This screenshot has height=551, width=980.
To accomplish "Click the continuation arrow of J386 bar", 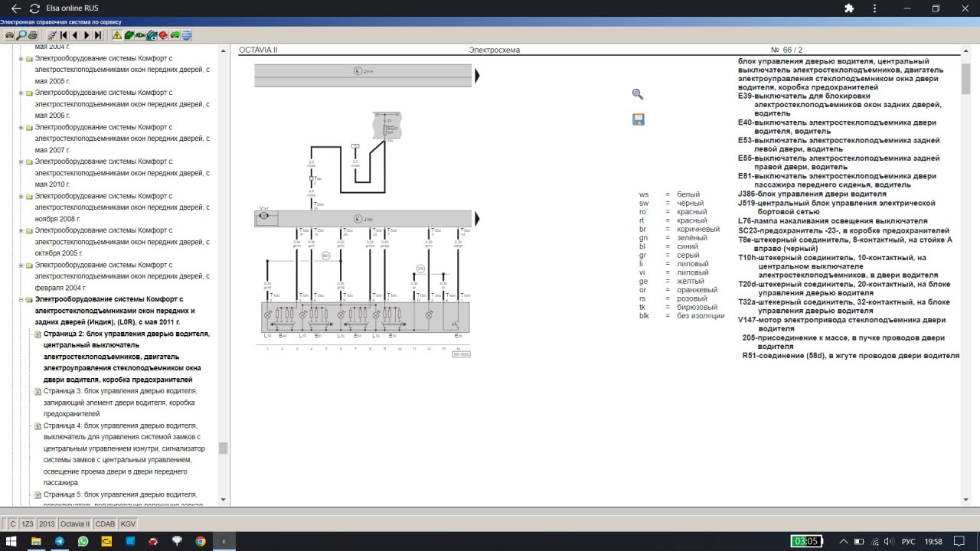I will (x=477, y=219).
